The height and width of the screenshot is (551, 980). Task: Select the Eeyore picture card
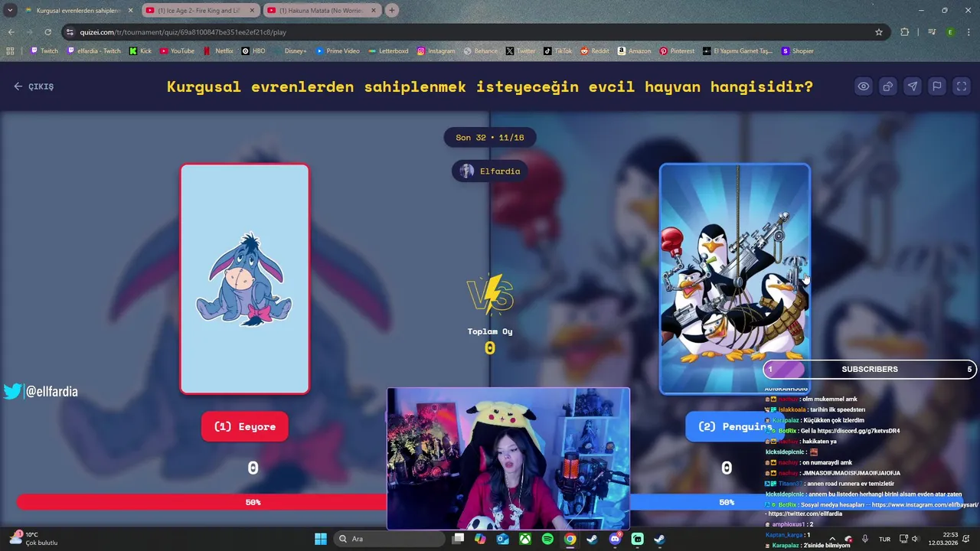[x=245, y=279]
